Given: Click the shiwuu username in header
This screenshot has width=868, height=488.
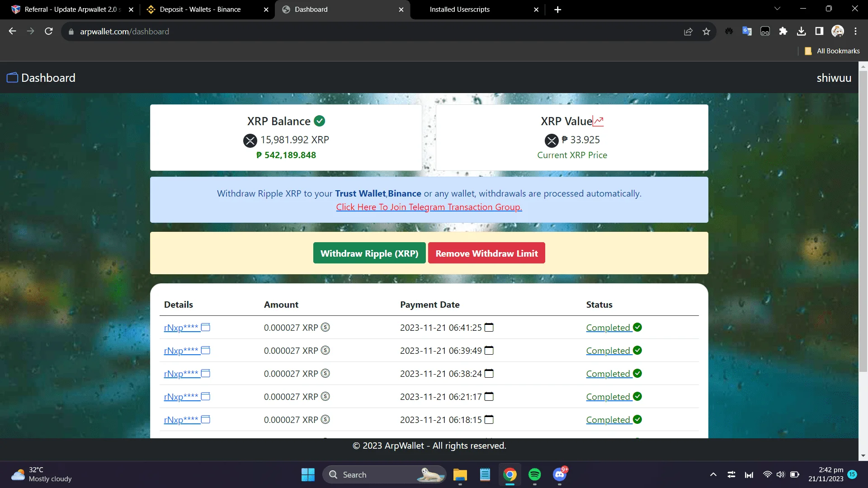Looking at the screenshot, I should click(834, 78).
